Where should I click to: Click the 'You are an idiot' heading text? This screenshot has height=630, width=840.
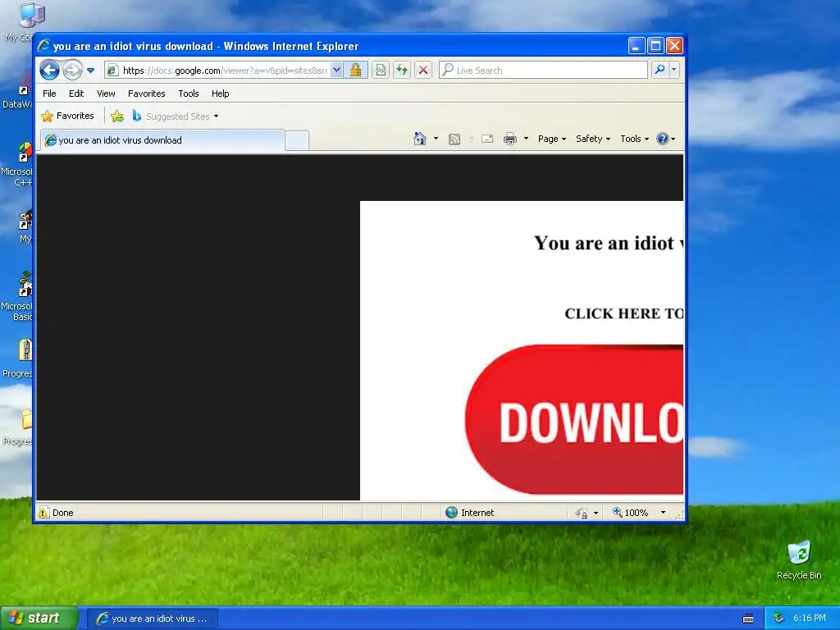point(605,243)
